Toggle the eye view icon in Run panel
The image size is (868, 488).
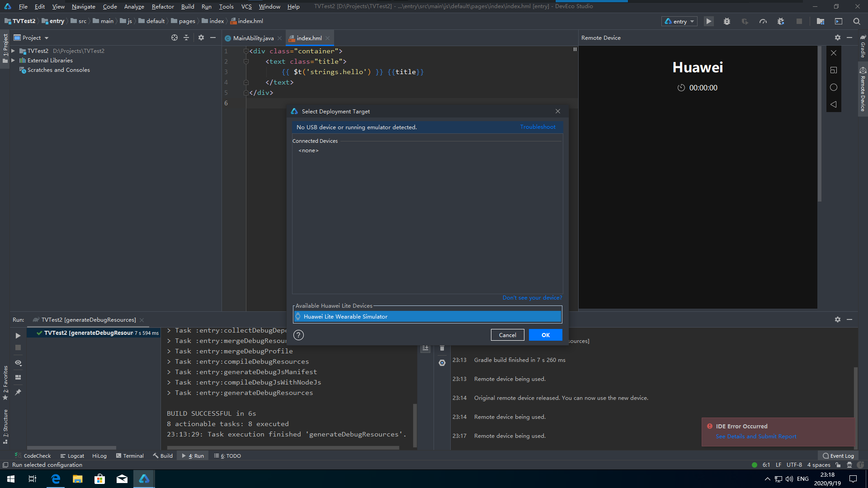click(18, 363)
